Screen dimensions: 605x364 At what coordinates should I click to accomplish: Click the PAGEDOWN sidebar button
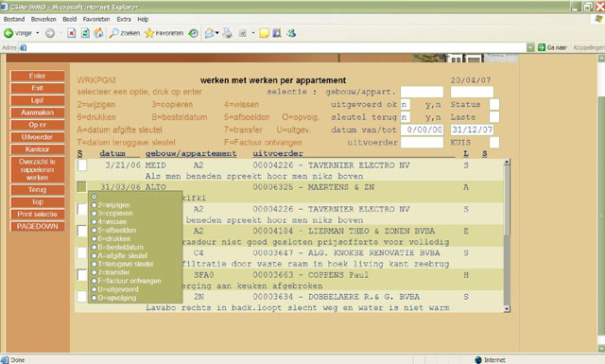pyautogui.click(x=38, y=226)
